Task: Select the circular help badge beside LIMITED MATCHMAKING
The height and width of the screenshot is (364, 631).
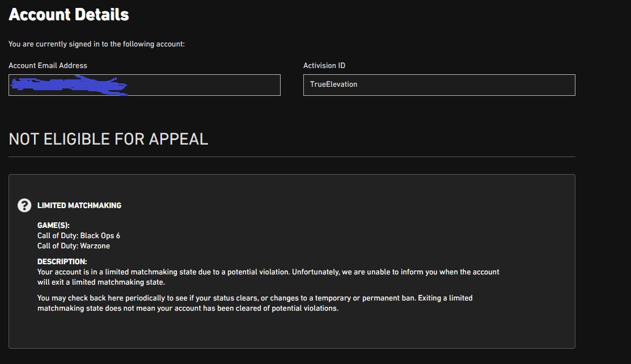Action: coord(23,205)
